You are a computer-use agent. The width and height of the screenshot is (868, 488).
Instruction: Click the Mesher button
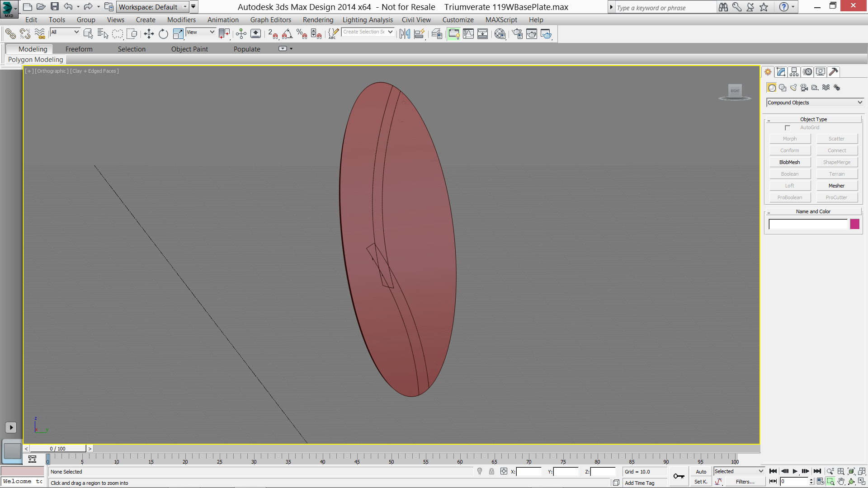pyautogui.click(x=837, y=186)
